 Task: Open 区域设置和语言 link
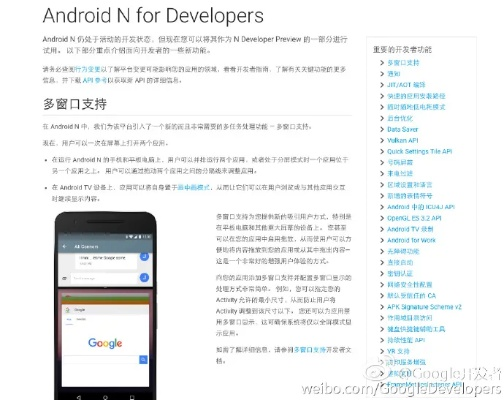(409, 185)
